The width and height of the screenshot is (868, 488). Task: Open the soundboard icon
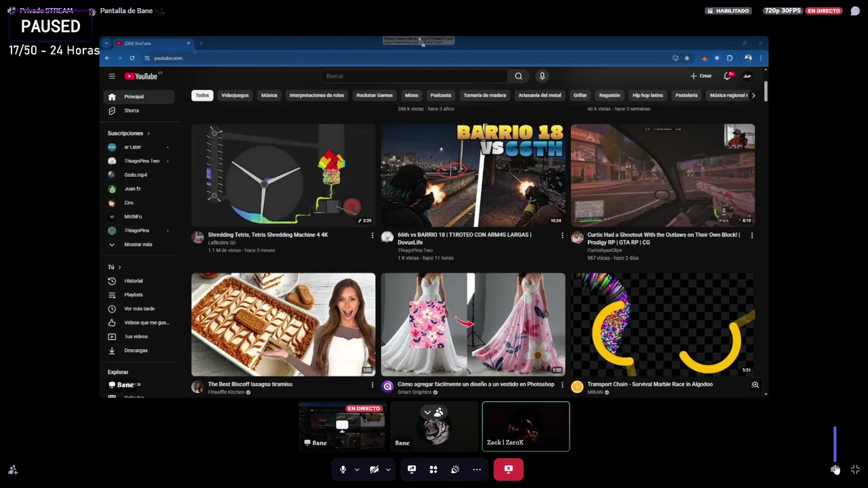[x=455, y=469]
